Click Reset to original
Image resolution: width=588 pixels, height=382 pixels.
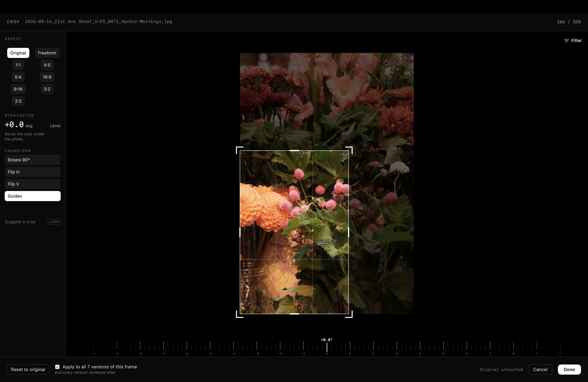point(28,369)
